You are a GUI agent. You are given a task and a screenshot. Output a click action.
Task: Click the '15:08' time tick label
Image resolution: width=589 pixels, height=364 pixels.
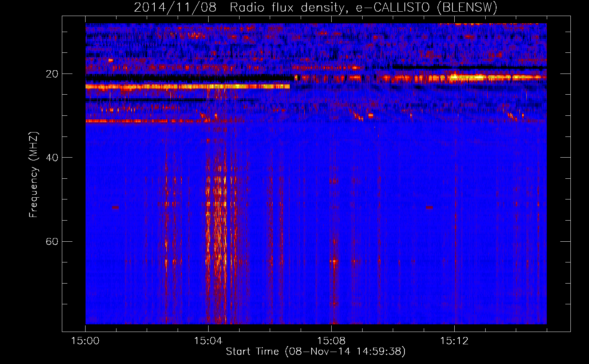pos(331,341)
